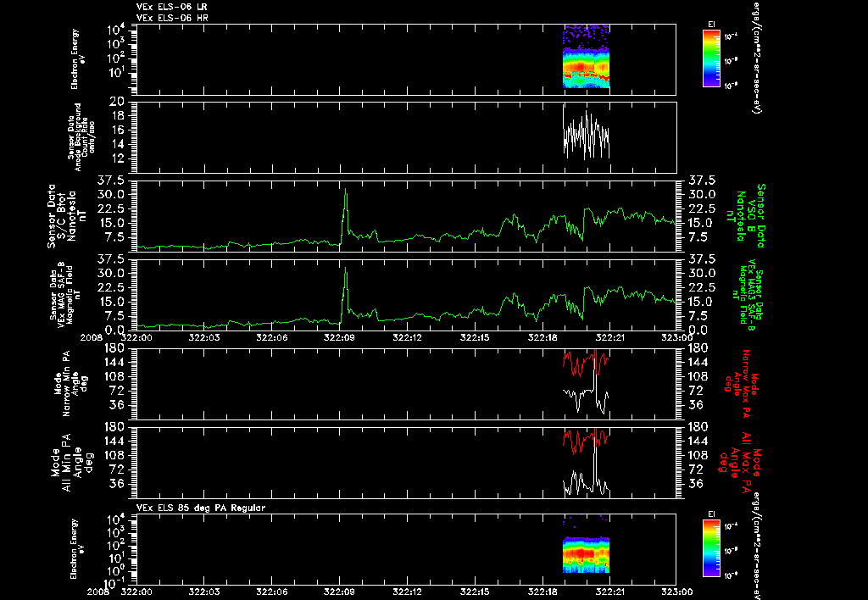This screenshot has width=868, height=600.
Task: Click the 'Mode Narrow Min PA Angle deg' label
Action: 70,383
